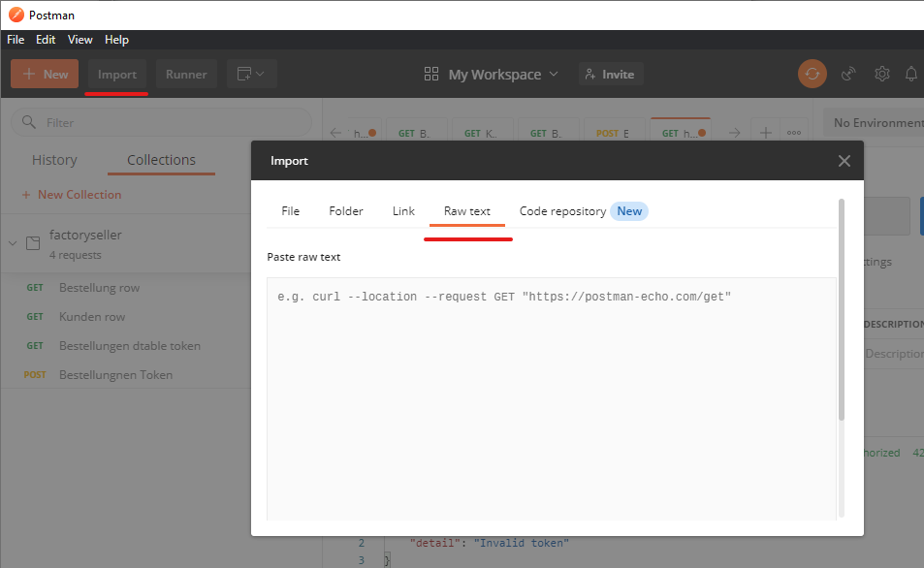Add a new request tab with plus
924x568 pixels.
766,133
